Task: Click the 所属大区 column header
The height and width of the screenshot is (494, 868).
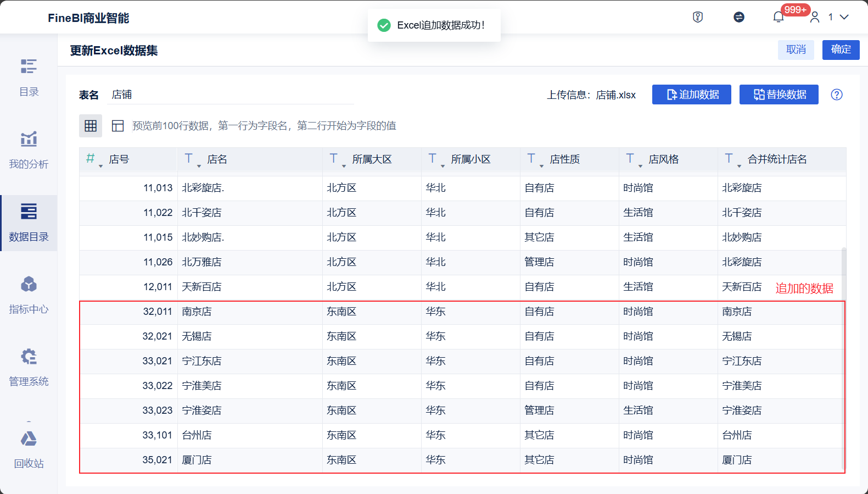Action: pos(372,159)
